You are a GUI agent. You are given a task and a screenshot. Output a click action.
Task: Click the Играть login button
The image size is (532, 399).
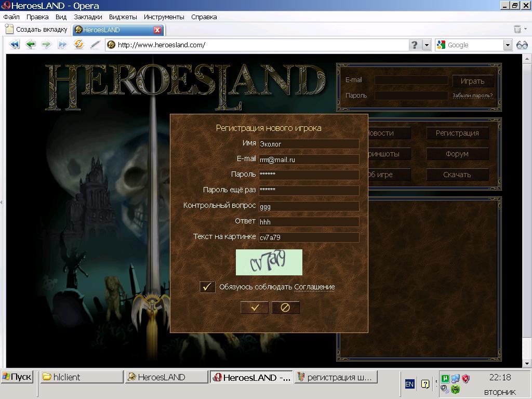click(x=472, y=81)
